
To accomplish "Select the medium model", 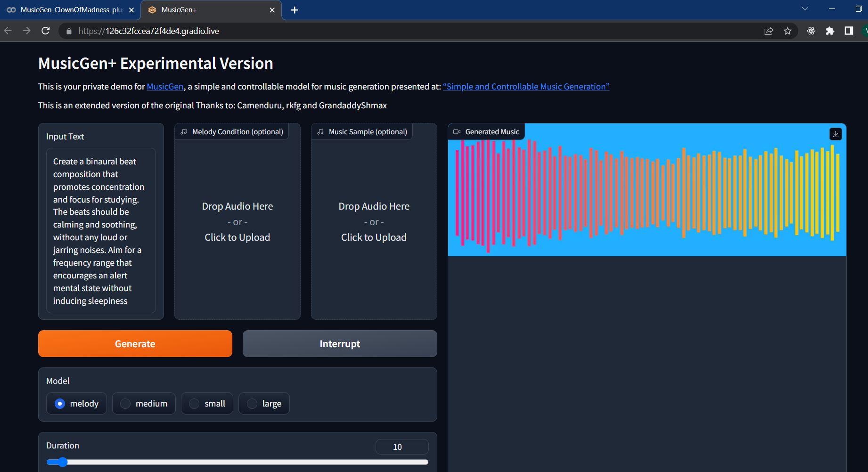I will 144,404.
